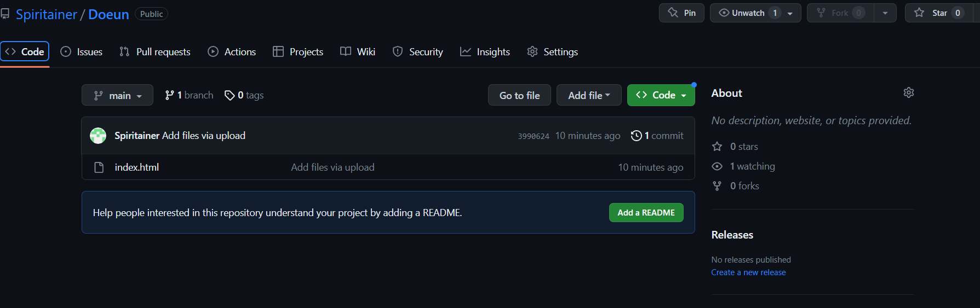Click the fork icon beside 0 forks
Image resolution: width=980 pixels, height=308 pixels.
717,186
